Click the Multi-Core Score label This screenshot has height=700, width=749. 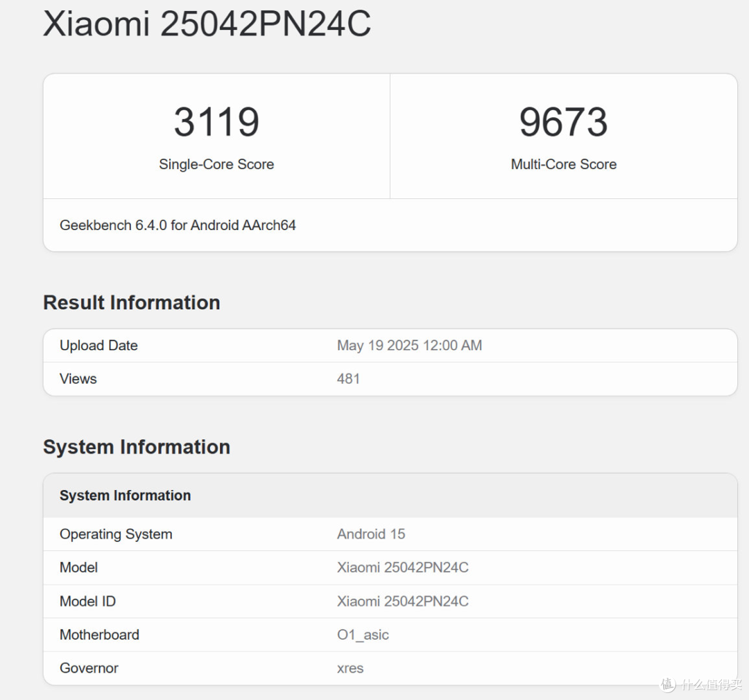(563, 164)
